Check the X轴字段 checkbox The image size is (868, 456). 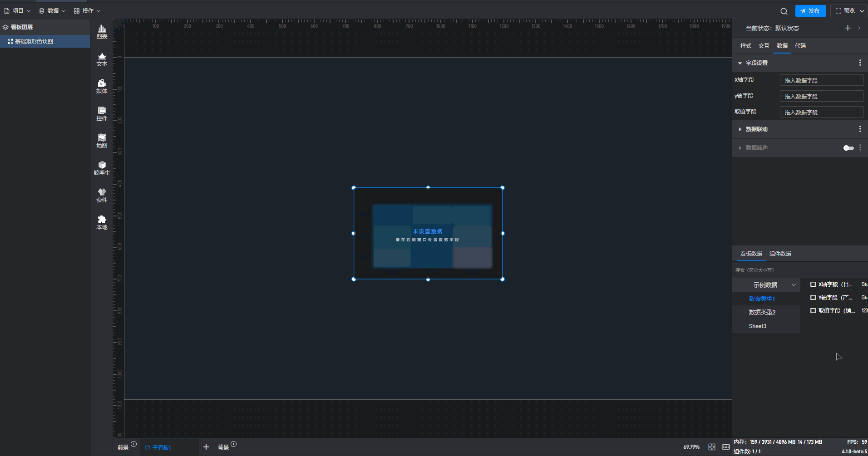click(x=813, y=284)
